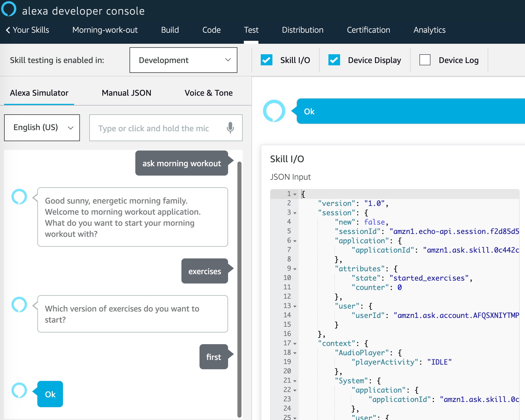Select the Alexa Simulator tab
This screenshot has width=525, height=420.
point(39,93)
